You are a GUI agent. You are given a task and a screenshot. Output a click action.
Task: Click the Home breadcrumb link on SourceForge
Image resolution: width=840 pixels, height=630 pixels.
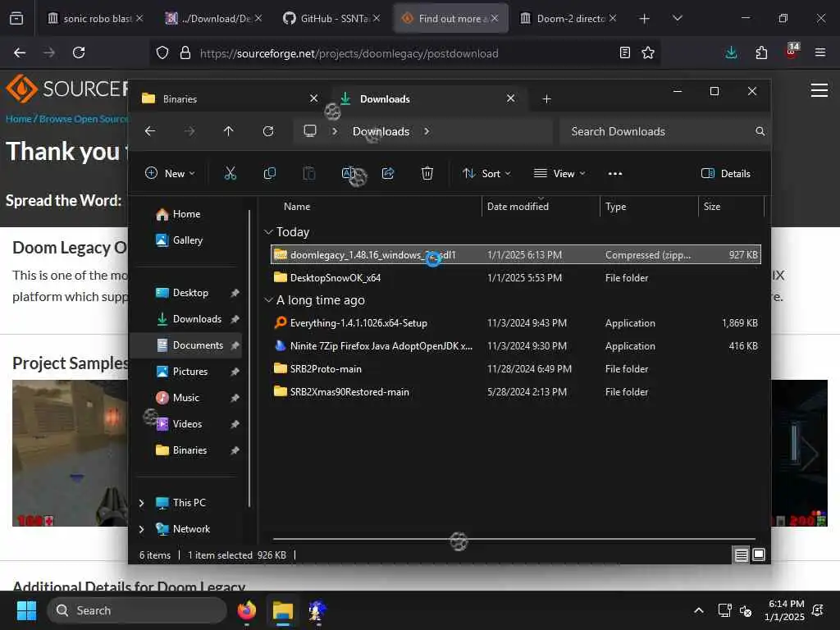point(19,119)
